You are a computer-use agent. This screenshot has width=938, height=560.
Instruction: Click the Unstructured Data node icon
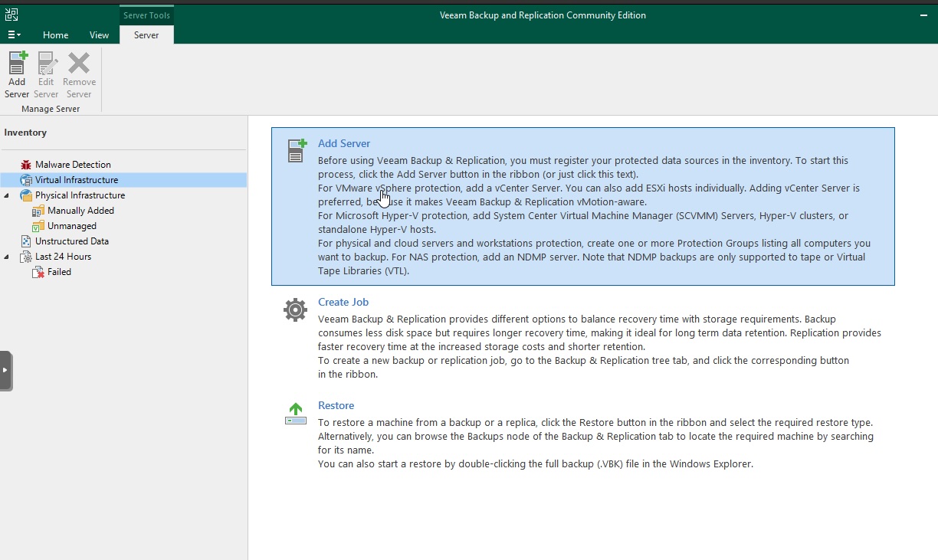[x=26, y=241]
